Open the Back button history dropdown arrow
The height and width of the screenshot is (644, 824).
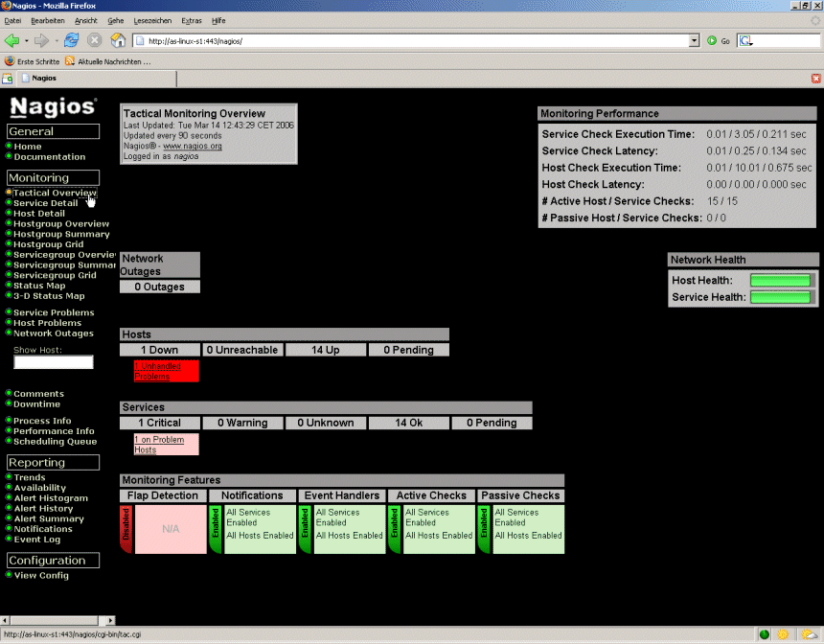pos(26,41)
